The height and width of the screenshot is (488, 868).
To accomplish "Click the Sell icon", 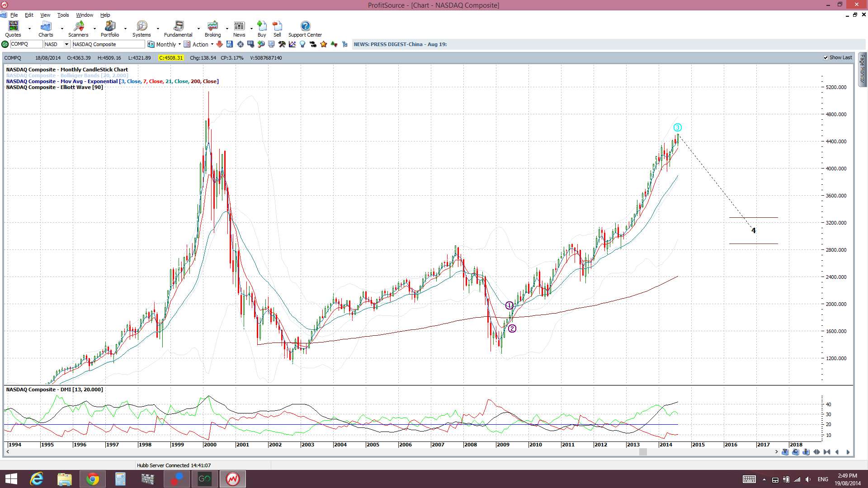I will pos(277,29).
